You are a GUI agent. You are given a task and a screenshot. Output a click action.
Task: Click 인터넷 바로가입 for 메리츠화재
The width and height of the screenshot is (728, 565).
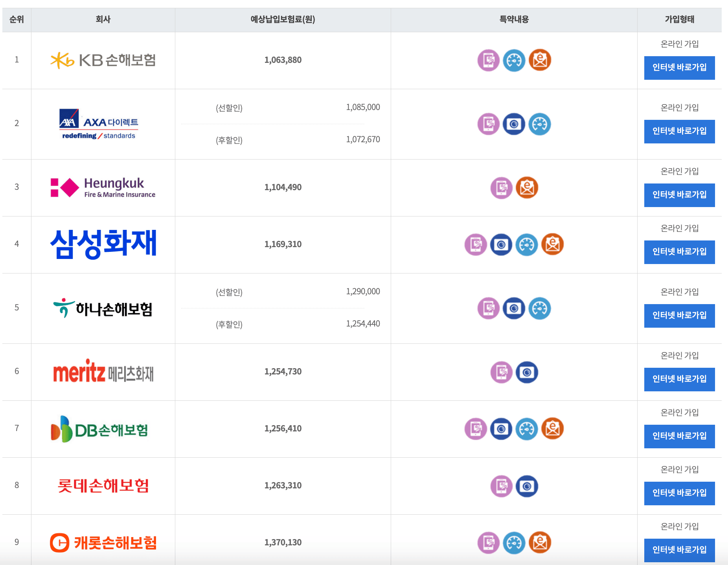[x=679, y=380]
